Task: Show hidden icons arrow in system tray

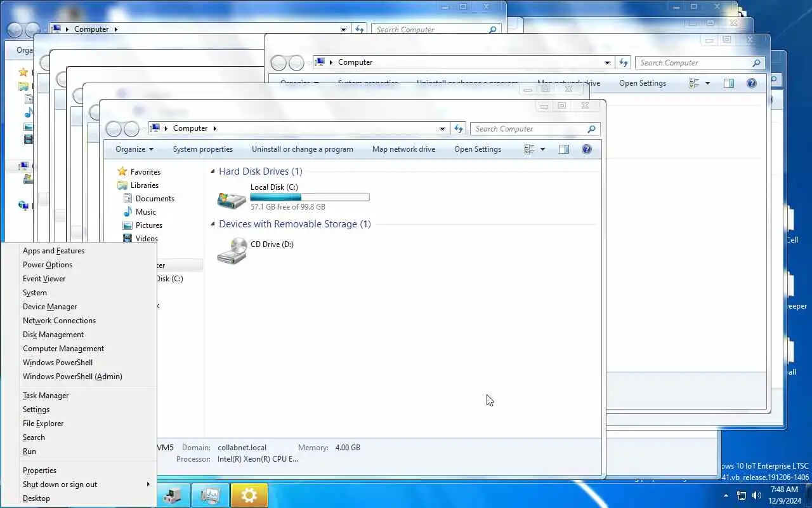Action: coord(726,495)
